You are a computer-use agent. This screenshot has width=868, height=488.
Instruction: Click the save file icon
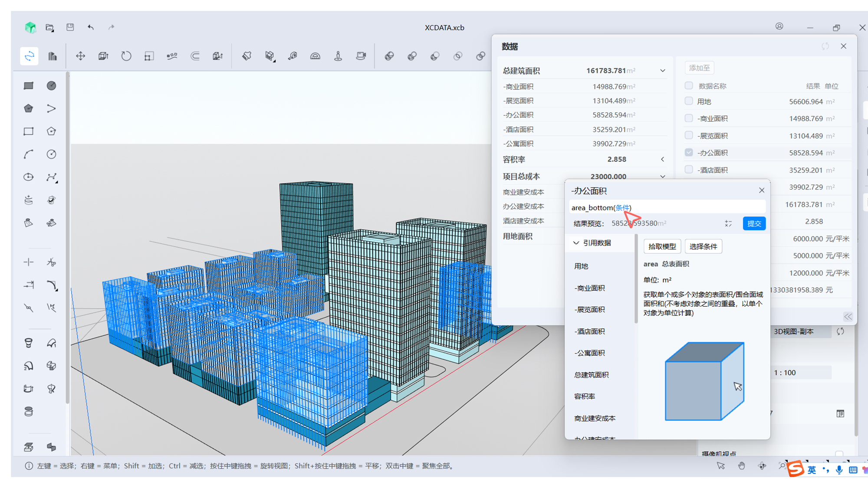click(70, 27)
